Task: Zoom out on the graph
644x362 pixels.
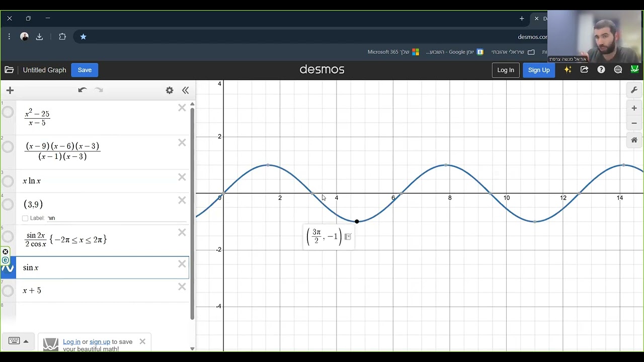Action: click(x=634, y=123)
